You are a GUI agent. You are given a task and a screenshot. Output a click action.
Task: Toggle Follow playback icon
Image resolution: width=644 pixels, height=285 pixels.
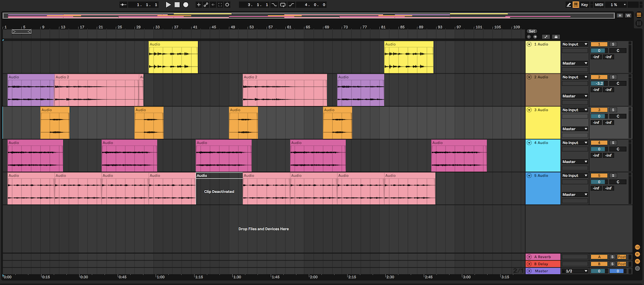pos(123,4)
